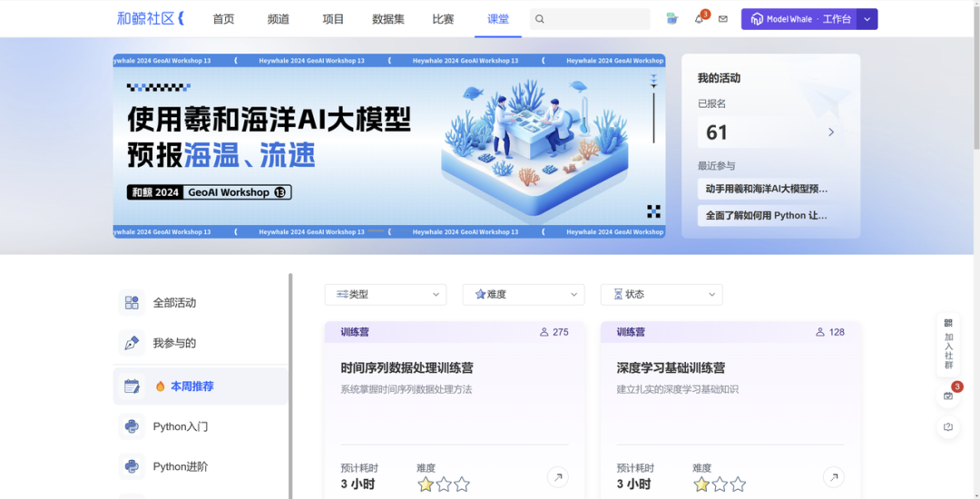Click the sidebar vertical scrollbar

click(x=290, y=386)
